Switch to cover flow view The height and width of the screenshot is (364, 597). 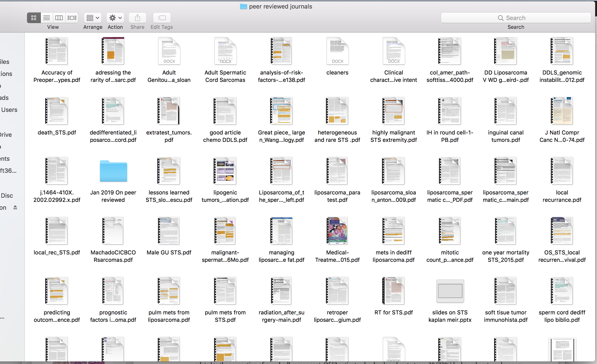72,18
